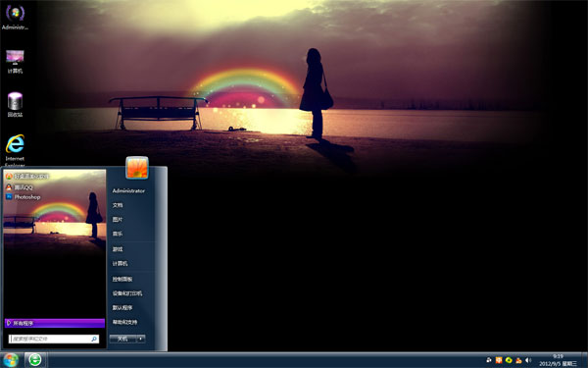Screen dimensions: 588x368
Task: Click the search magnifier icon
Action: pyautogui.click(x=94, y=339)
